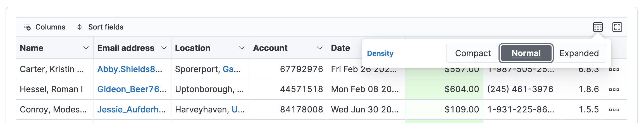This screenshot has width=644, height=123.
Task: Enter fullscreen mode for the data grid
Action: [617, 27]
